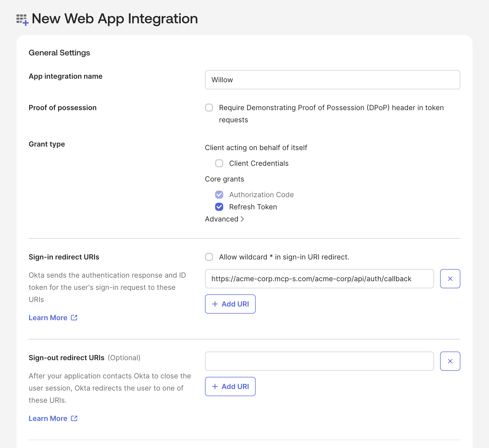The height and width of the screenshot is (448, 489).
Task: Click the Proof of possession label
Action: pyautogui.click(x=63, y=108)
